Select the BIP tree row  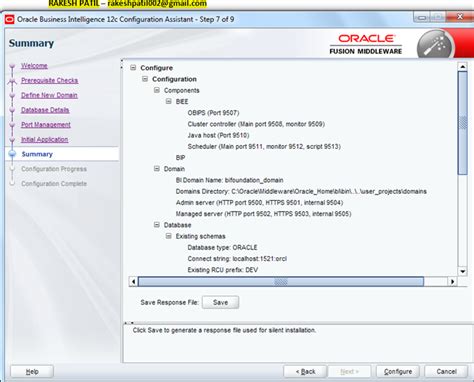[x=180, y=157]
